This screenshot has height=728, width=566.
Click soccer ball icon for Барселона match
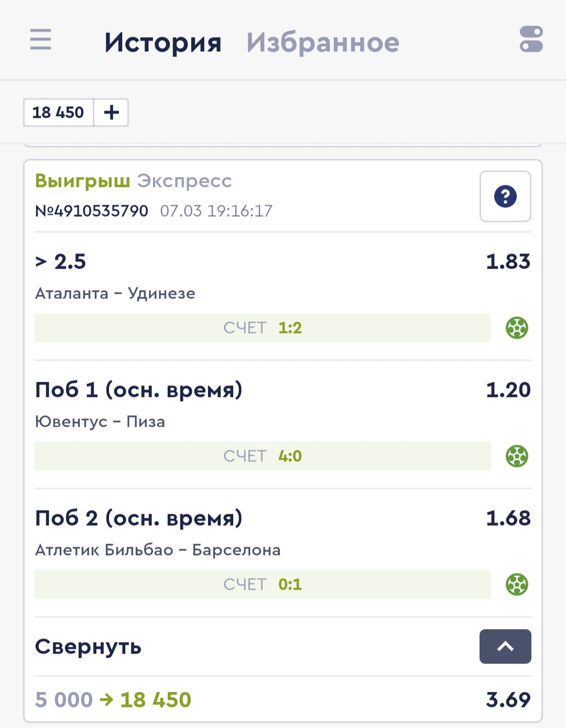tap(517, 584)
